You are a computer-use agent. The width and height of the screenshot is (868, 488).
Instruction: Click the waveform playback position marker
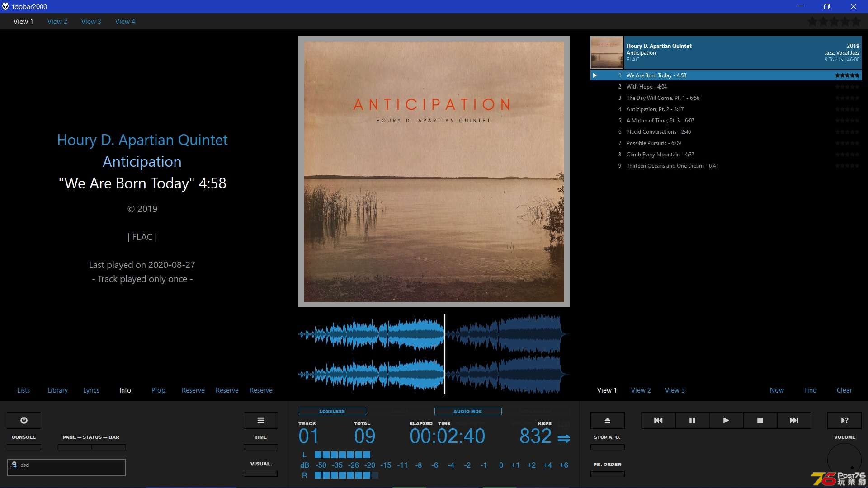445,355
